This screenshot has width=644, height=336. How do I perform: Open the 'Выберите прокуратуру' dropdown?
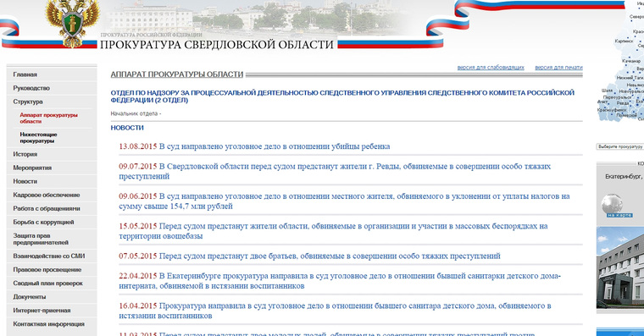(620, 146)
